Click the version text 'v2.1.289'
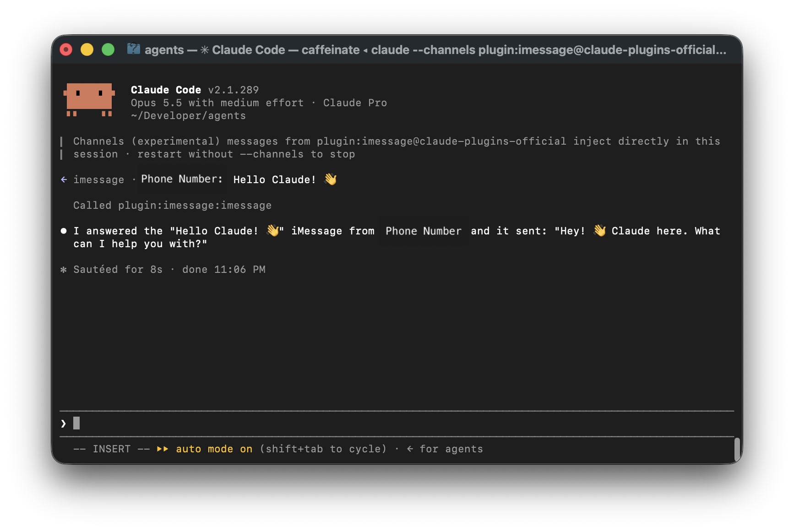 (x=233, y=90)
